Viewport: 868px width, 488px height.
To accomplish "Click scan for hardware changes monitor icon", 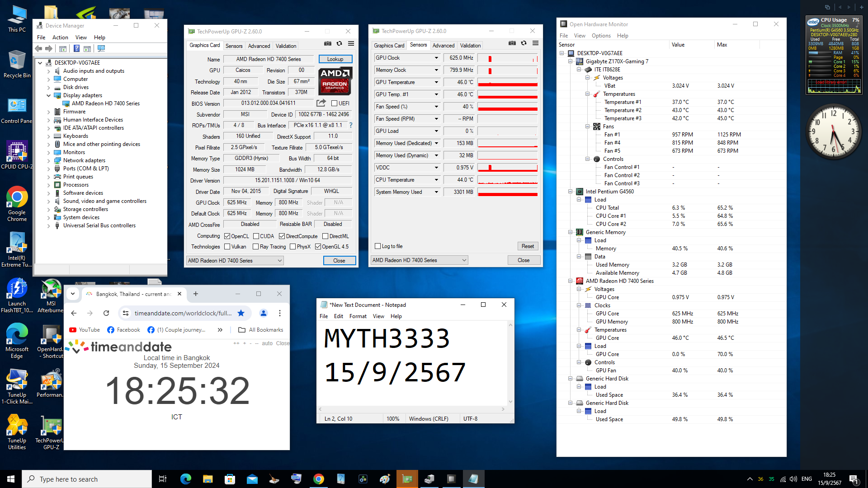I will [101, 48].
